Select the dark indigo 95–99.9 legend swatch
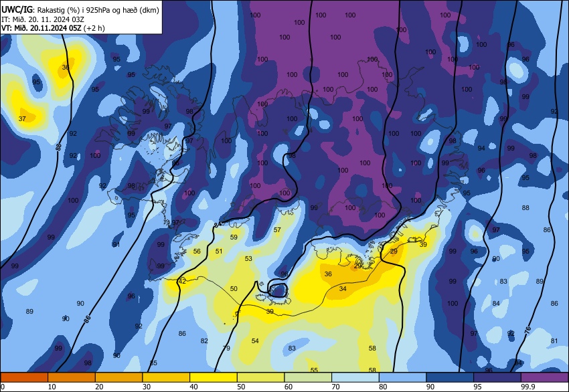 (497, 377)
